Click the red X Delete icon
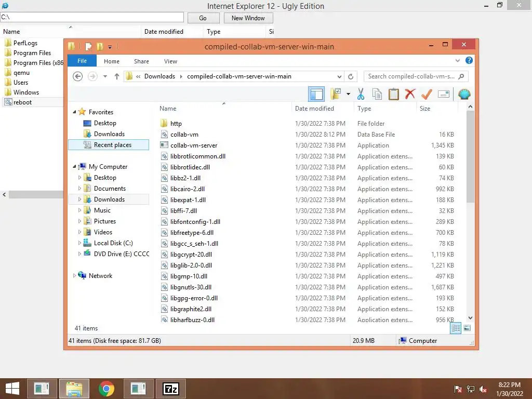 coord(410,94)
